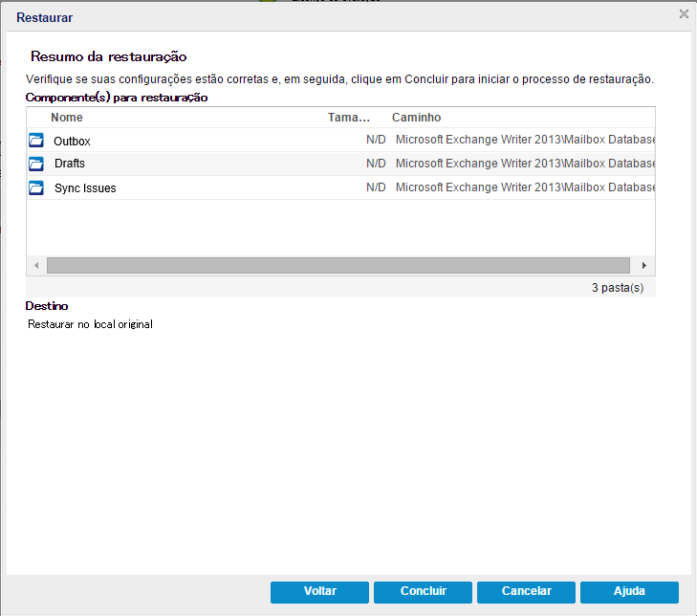Image resolution: width=697 pixels, height=616 pixels.
Task: Click the Sync Issues row path text
Action: coord(525,187)
